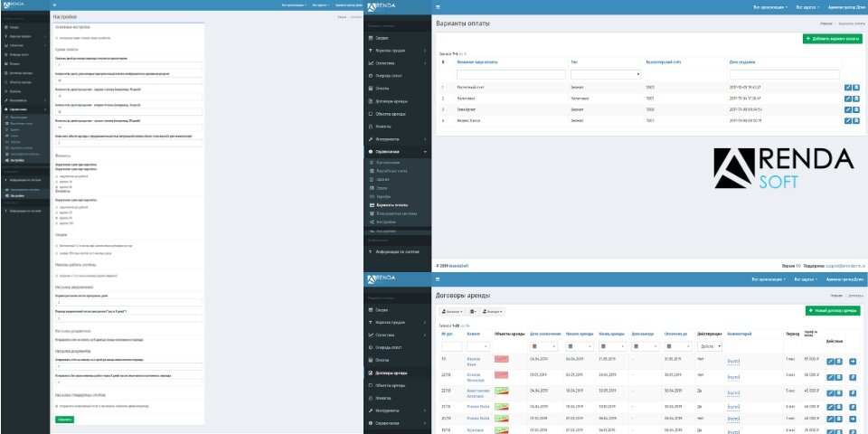Click green object badge in Алексеенкова row
This screenshot has height=434, width=868.
coord(502,391)
